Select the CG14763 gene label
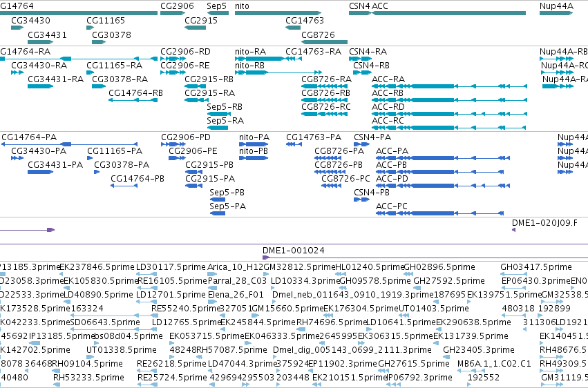Image resolution: width=588 pixels, height=388 pixels. point(305,20)
